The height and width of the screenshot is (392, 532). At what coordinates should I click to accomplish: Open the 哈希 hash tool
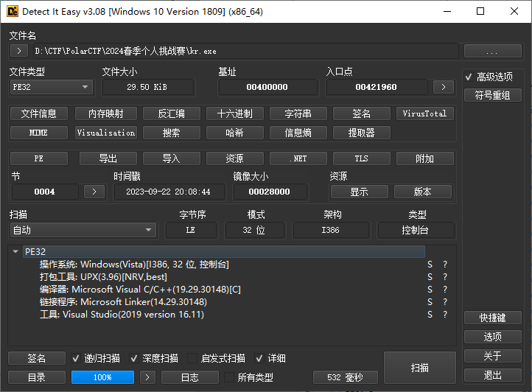tap(235, 133)
